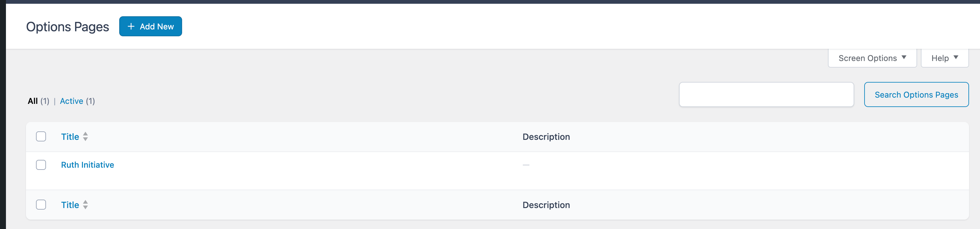Viewport: 980px width, 229px height.
Task: Click the Help arrow icon
Action: (956, 58)
